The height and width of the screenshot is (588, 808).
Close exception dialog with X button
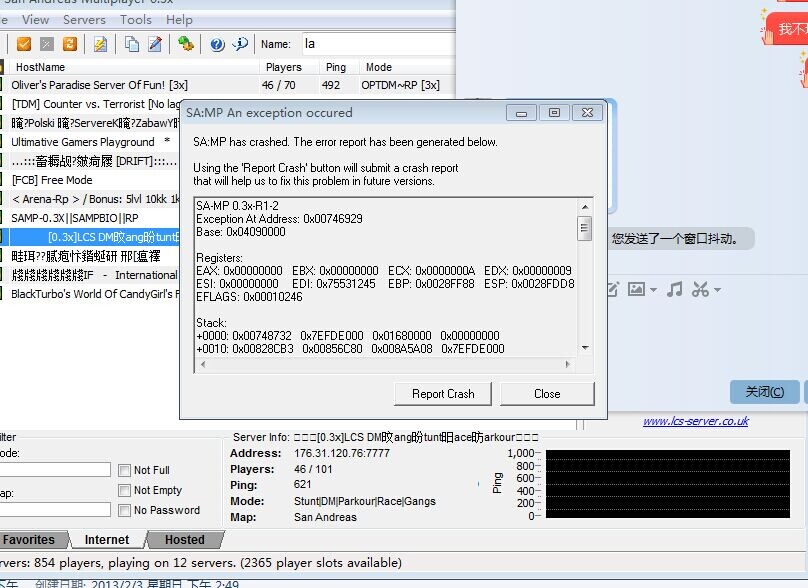pyautogui.click(x=587, y=113)
